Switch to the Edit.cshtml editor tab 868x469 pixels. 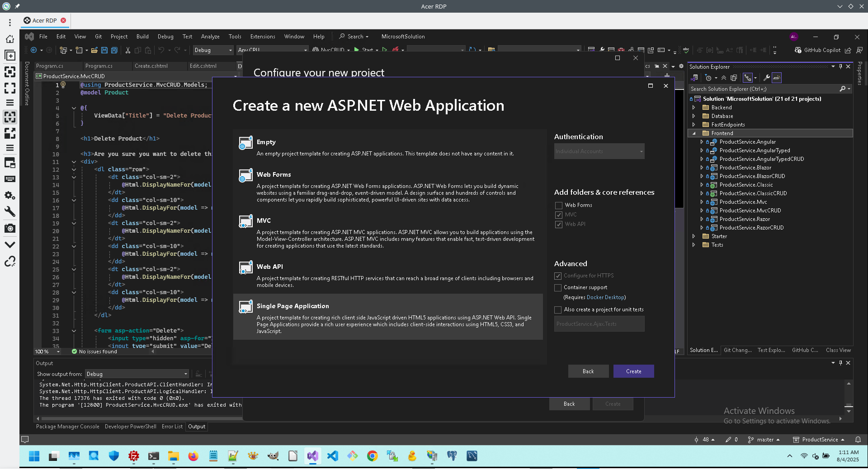point(203,66)
